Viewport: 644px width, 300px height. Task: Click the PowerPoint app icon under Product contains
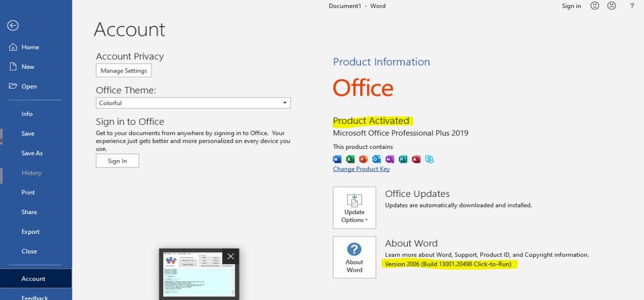point(364,159)
